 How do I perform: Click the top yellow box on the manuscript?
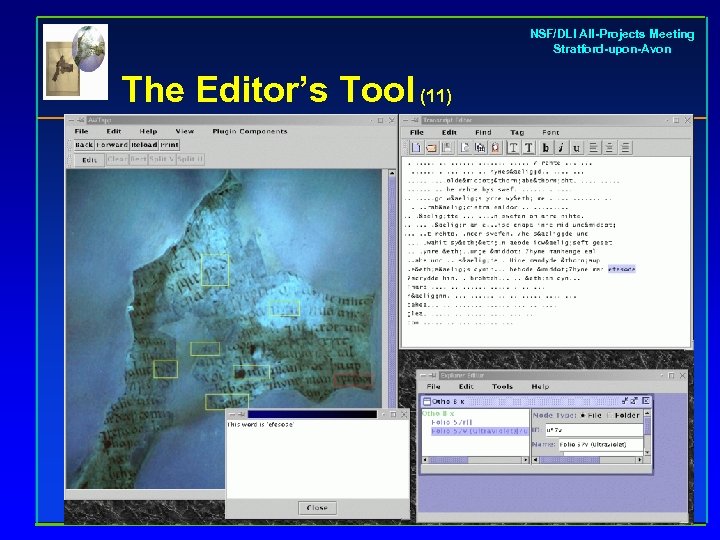pyautogui.click(x=215, y=270)
